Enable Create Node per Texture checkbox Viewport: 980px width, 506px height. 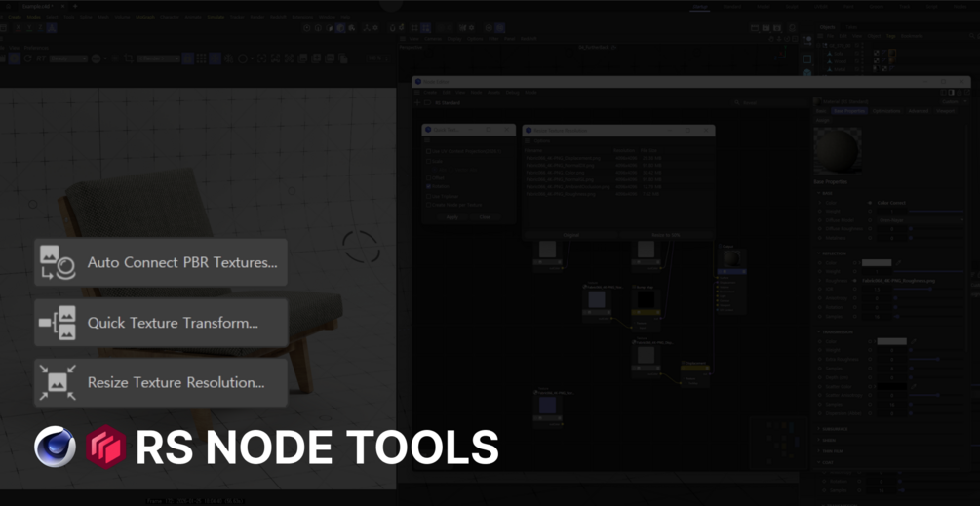tap(428, 205)
